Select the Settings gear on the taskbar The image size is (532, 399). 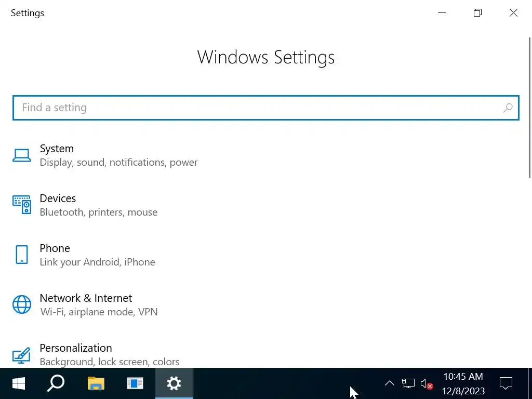[x=174, y=384]
